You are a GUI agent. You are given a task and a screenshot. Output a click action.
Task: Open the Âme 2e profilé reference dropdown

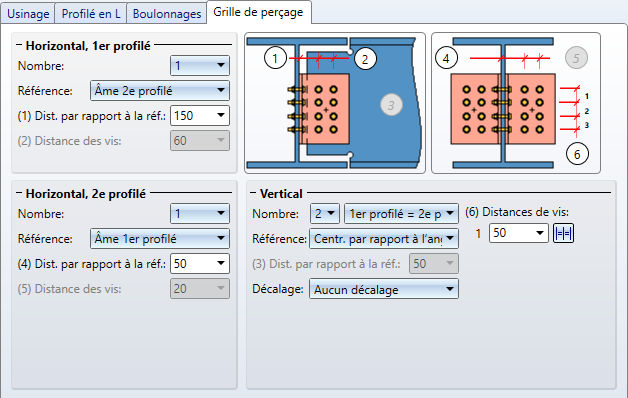tap(160, 90)
